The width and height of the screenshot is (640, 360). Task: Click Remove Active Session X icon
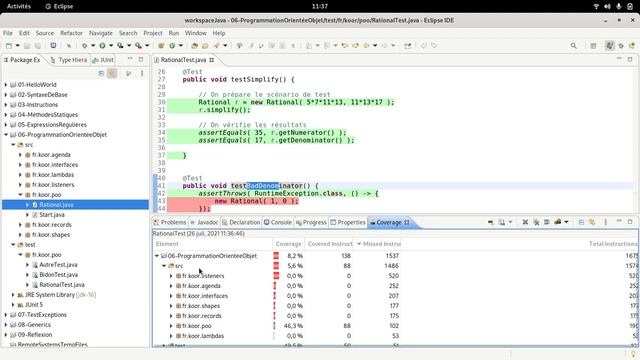pyautogui.click(x=525, y=222)
